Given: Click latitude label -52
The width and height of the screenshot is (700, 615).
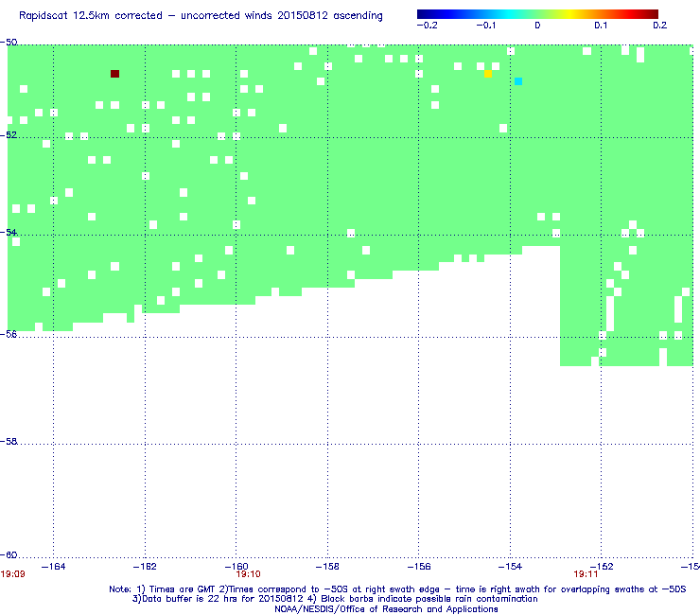Looking at the screenshot, I should coord(9,135).
